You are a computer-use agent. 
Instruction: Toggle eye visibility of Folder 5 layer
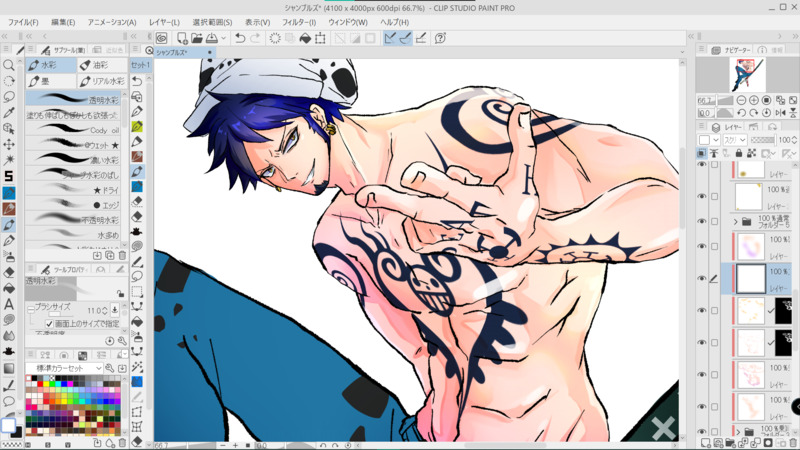click(702, 221)
